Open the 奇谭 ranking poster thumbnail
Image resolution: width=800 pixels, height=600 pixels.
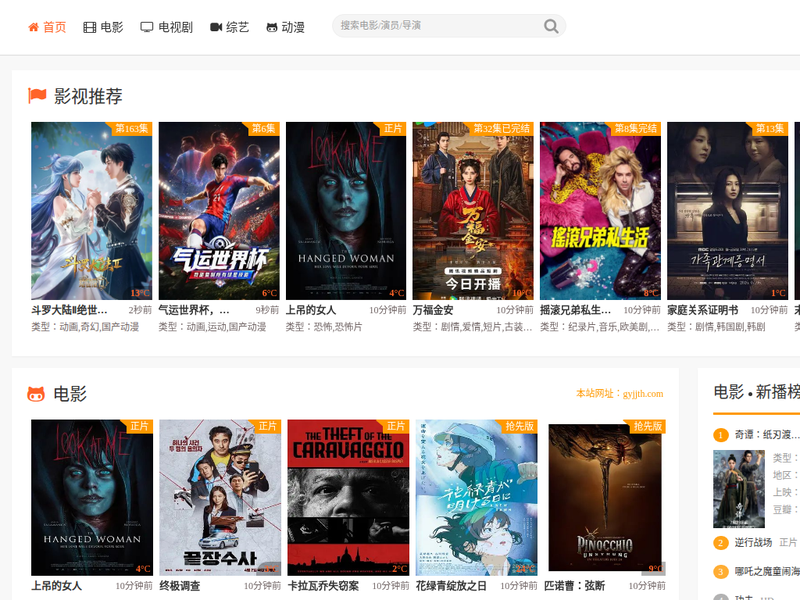coord(739,489)
